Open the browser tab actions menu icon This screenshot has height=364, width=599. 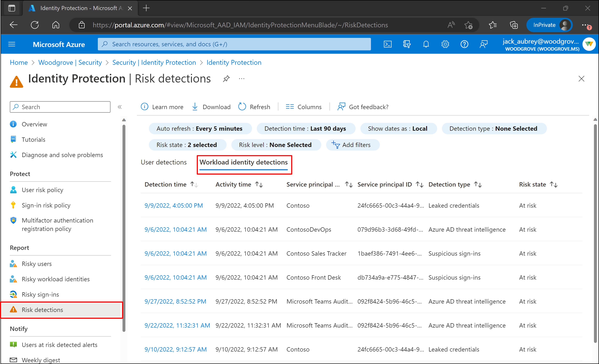[x=11, y=8]
